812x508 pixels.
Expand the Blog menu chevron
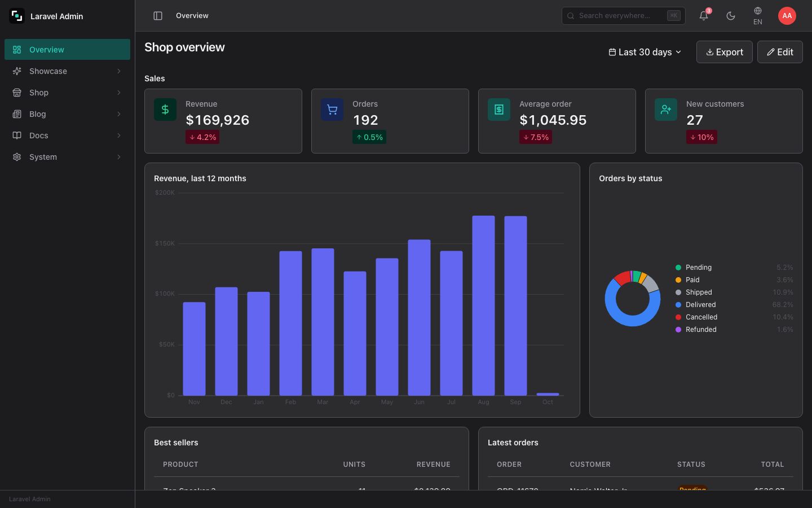coord(119,114)
